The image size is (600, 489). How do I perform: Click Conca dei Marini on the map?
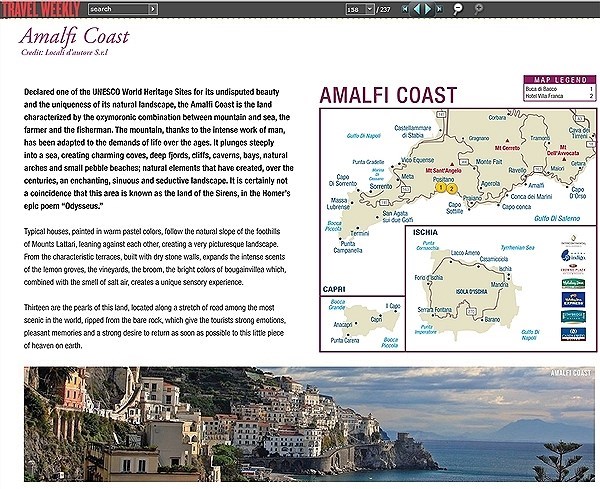(531, 197)
